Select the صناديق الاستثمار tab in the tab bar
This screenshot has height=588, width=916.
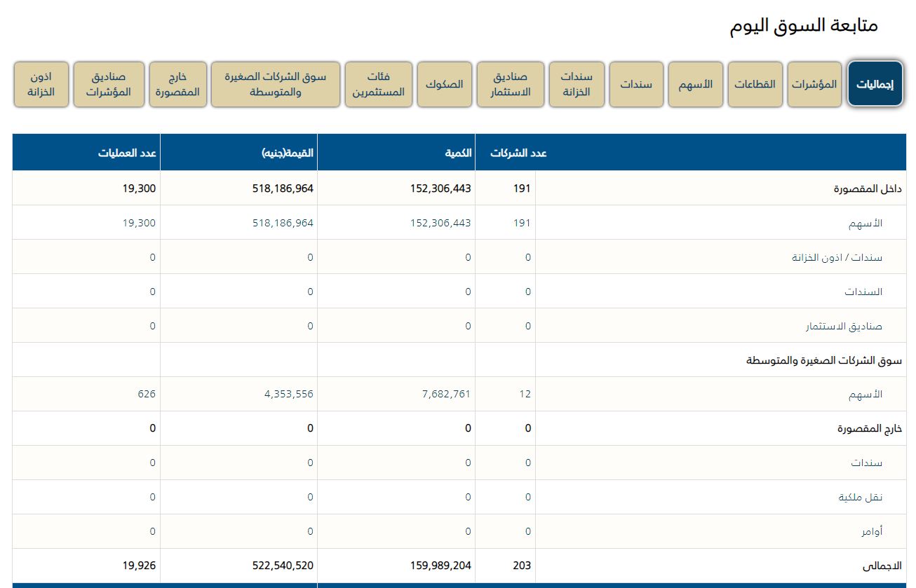pos(511,84)
